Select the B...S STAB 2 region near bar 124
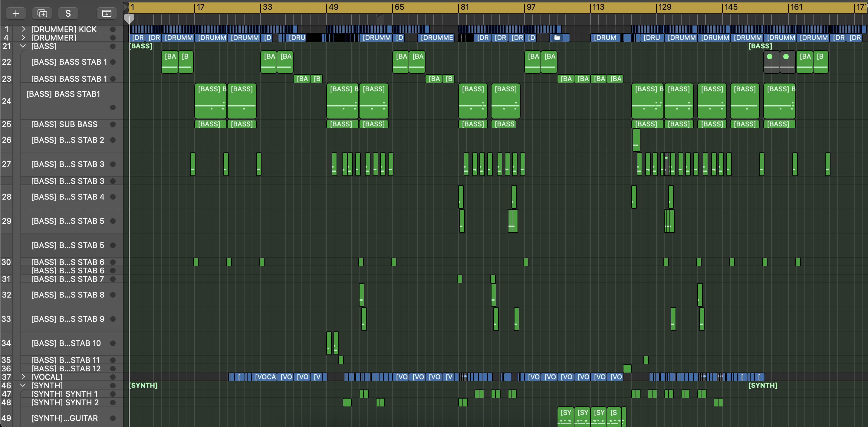The width and height of the screenshot is (868, 427). (x=636, y=140)
